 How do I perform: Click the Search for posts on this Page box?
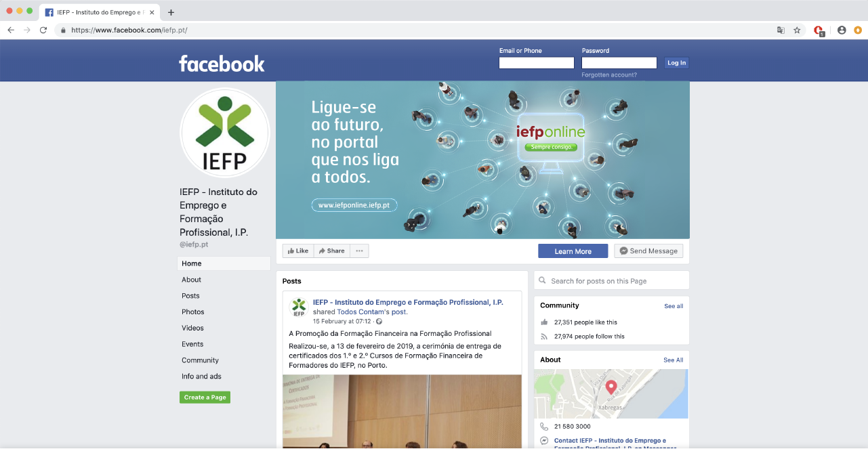(612, 280)
